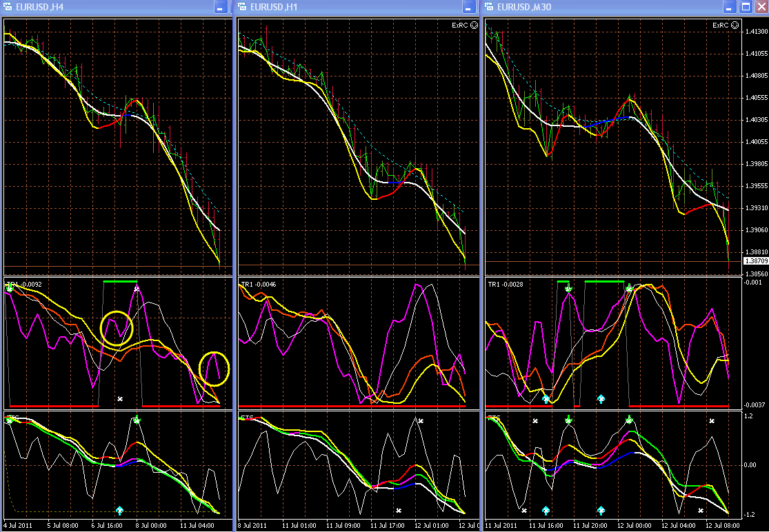Image resolution: width=769 pixels, height=532 pixels.
Task: Click the 1.39555 price level on the axis
Action: pos(756,185)
